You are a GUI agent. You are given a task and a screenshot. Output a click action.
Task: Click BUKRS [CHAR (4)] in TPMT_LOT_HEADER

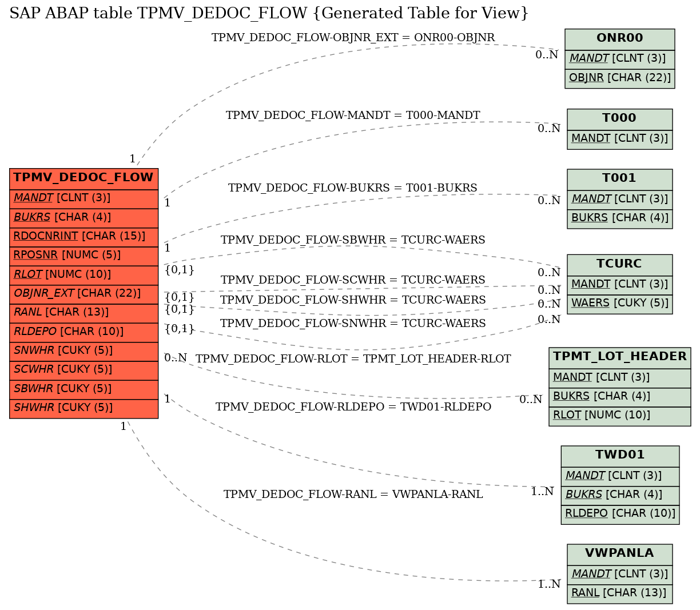(620, 397)
